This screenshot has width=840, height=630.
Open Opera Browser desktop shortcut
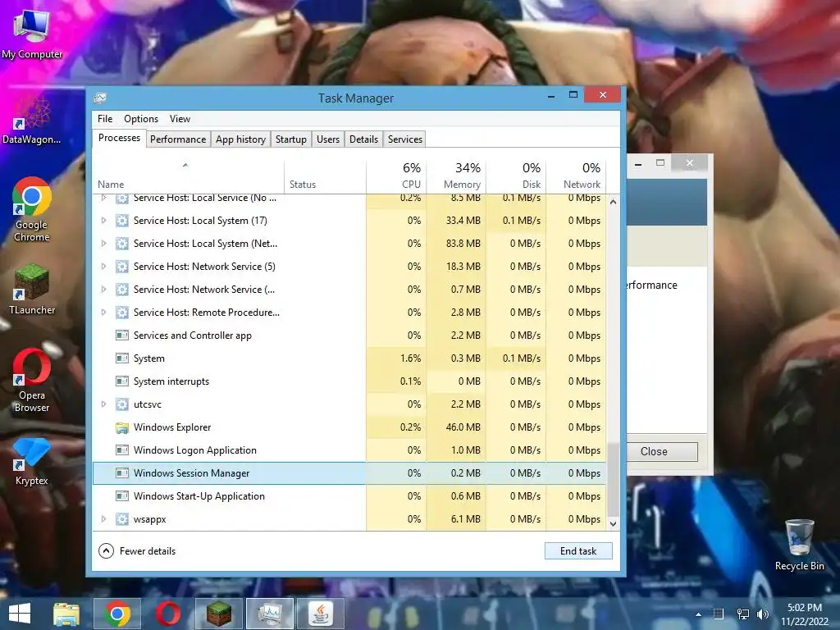point(32,380)
